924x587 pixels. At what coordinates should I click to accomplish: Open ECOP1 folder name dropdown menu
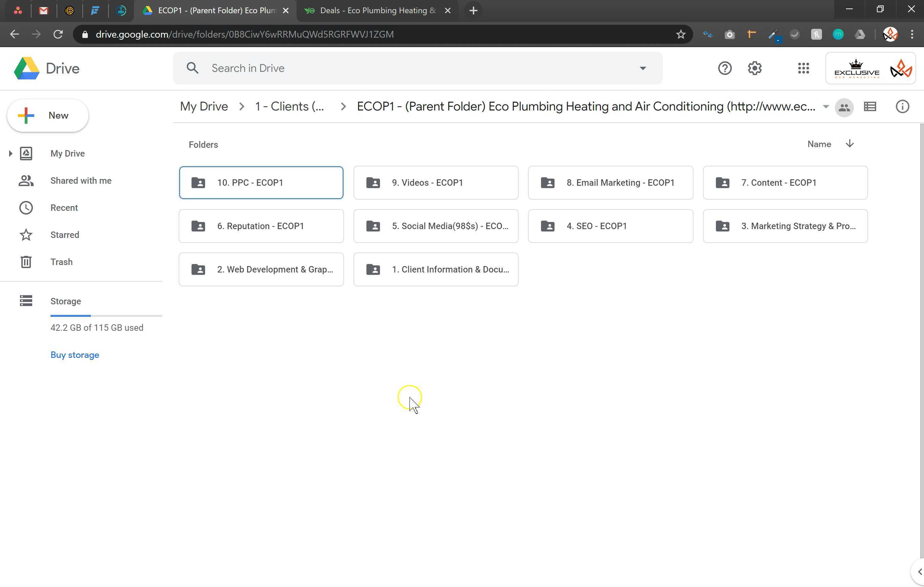(826, 107)
